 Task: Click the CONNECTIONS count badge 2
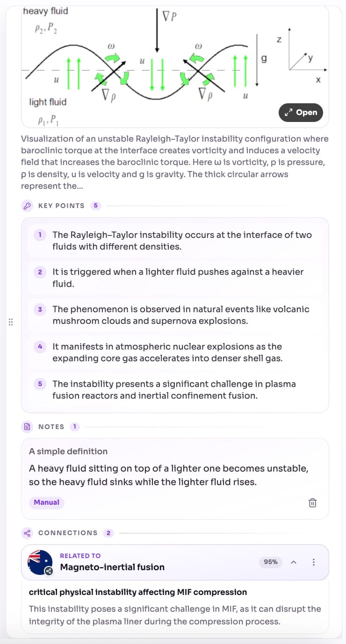click(108, 533)
